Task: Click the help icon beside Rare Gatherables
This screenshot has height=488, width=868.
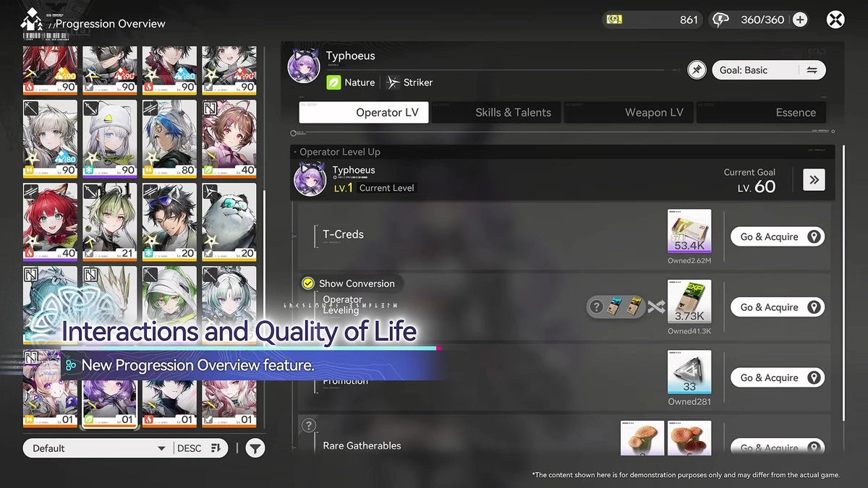Action: (x=309, y=426)
